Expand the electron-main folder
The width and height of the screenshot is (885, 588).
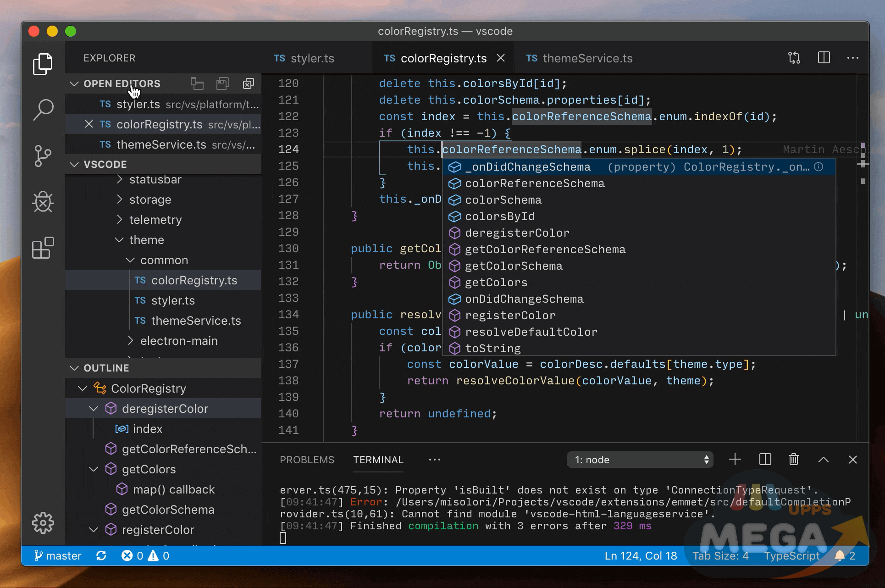[130, 341]
